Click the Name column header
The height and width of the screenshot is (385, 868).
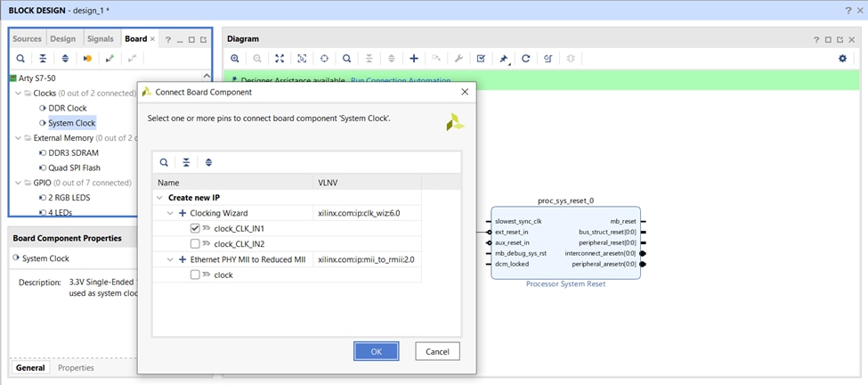point(232,183)
